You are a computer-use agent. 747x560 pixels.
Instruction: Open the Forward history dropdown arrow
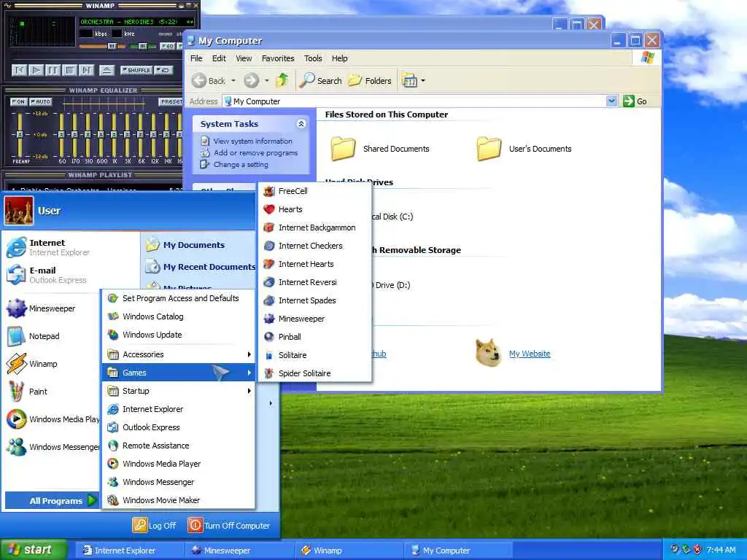[x=266, y=80]
